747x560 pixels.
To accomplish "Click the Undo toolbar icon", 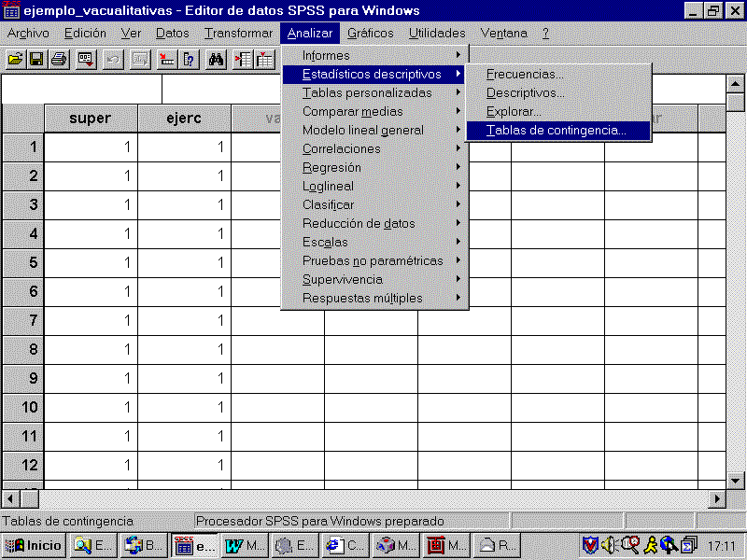I will point(113,60).
